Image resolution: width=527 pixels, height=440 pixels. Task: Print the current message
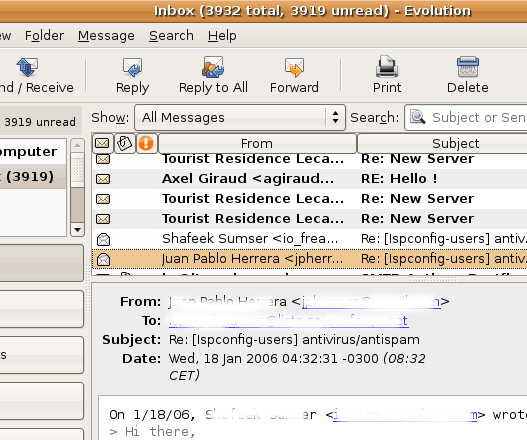pyautogui.click(x=387, y=76)
